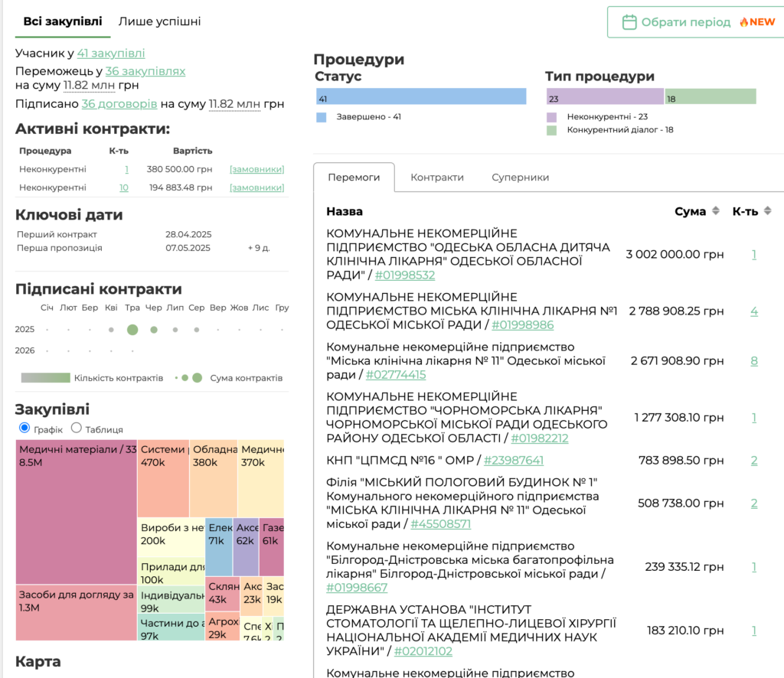Click the Неконкурентні purple legend square
This screenshot has width=784, height=678.
point(551,117)
